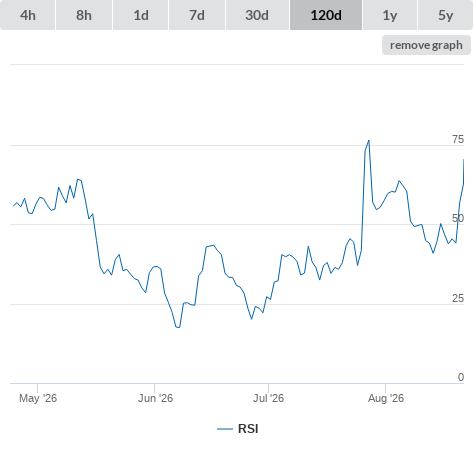Click the remove graph button

click(x=426, y=45)
